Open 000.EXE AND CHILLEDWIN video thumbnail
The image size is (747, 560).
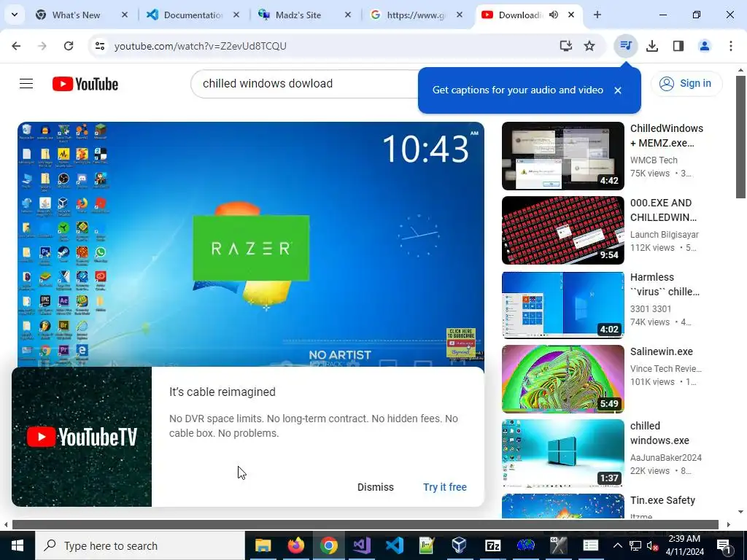(563, 230)
